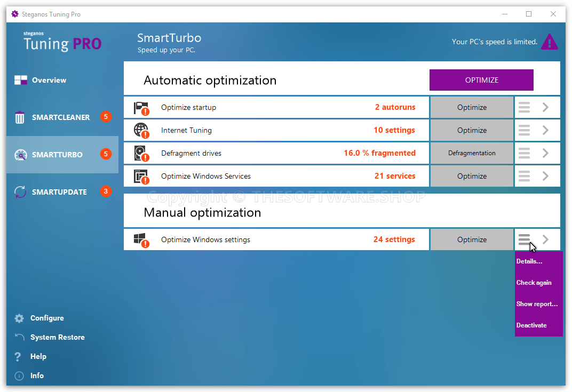Open hamburger menu for Optimize Windows Services
The image size is (572, 392).
[x=524, y=176]
